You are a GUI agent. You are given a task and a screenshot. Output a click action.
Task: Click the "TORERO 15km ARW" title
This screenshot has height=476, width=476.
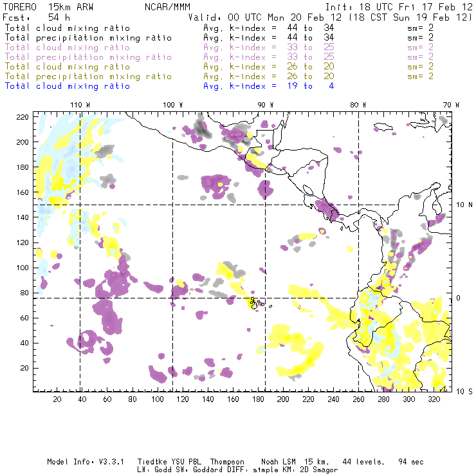tap(49, 6)
